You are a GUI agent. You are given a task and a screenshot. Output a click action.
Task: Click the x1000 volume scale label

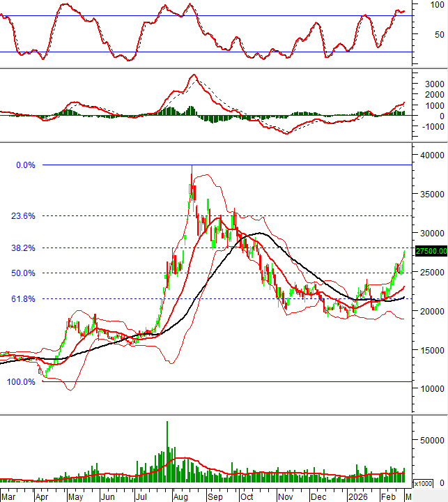(x=423, y=483)
